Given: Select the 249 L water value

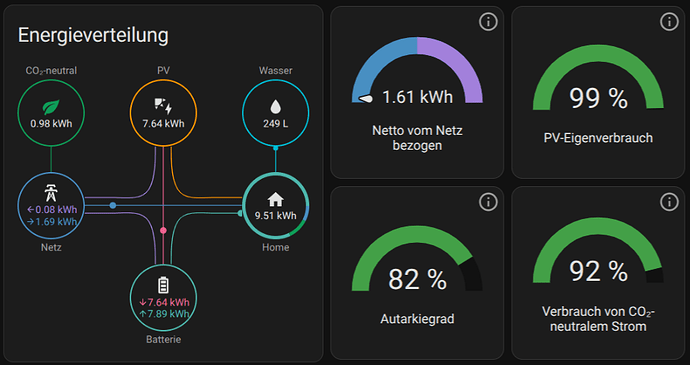Looking at the screenshot, I should pos(276,124).
